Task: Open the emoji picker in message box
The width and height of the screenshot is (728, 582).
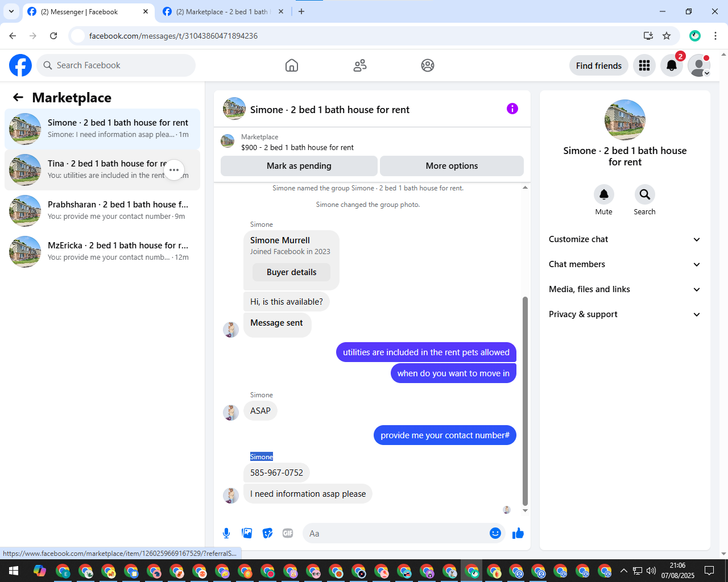Action: click(495, 533)
